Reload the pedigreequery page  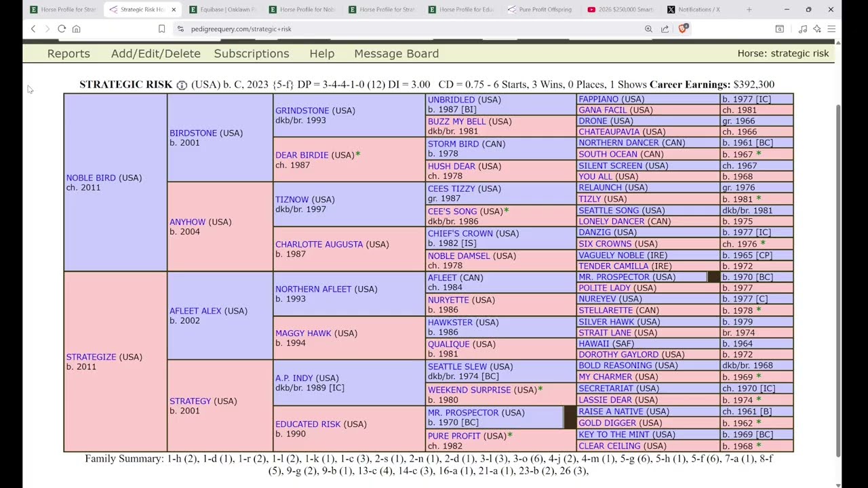click(62, 28)
